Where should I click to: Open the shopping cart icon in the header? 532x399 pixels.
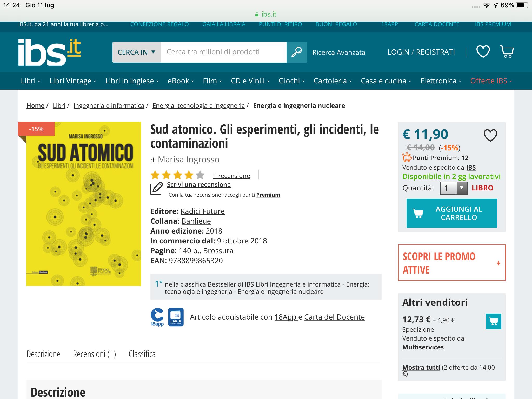[507, 51]
